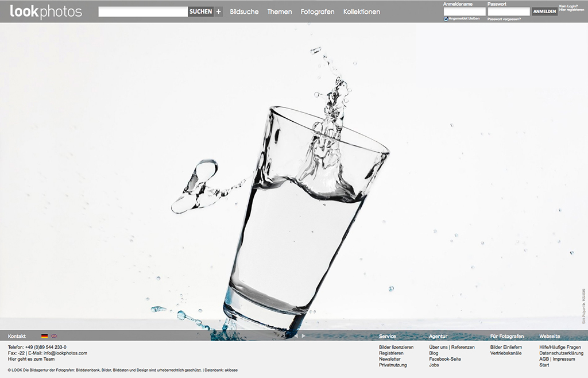Click the Service footer heading

(x=387, y=336)
